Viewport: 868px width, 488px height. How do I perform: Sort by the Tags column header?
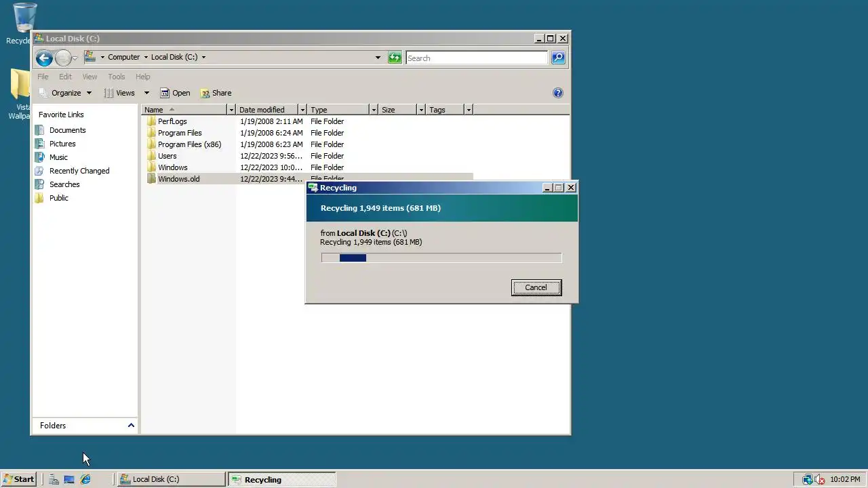click(445, 110)
